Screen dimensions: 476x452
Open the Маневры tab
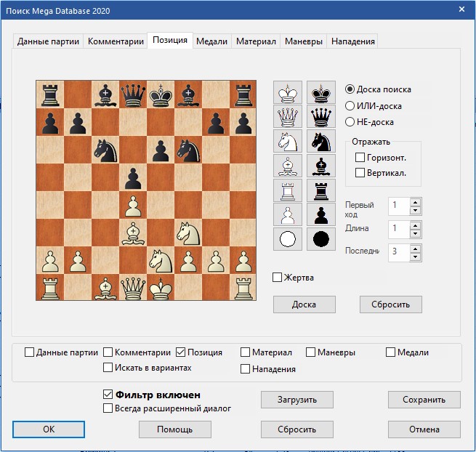click(x=303, y=41)
